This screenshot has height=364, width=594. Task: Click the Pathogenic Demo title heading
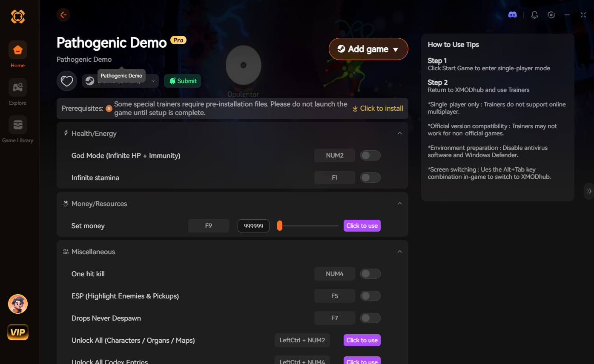point(112,43)
